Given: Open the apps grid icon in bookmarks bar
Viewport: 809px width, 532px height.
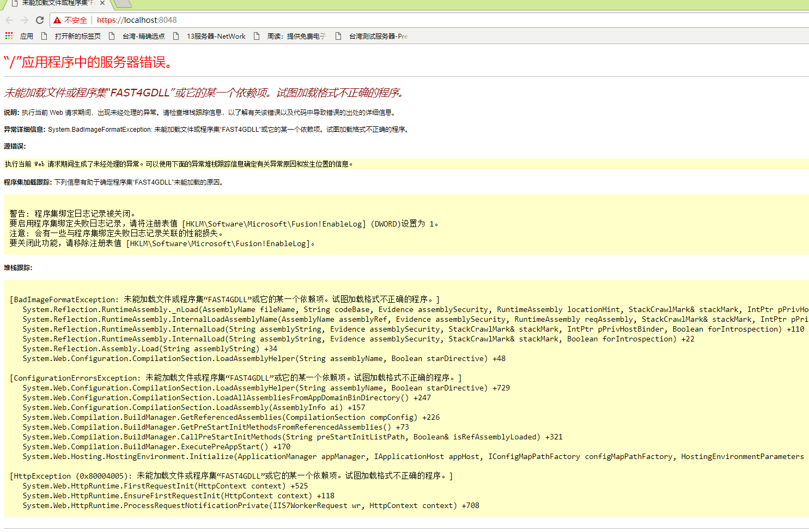Looking at the screenshot, I should coord(9,36).
